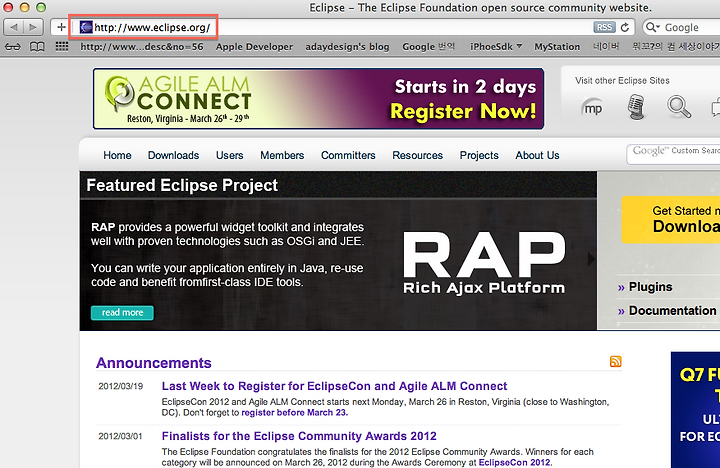Click the magnifying glass Eclipse site icon
The width and height of the screenshot is (720, 468).
(x=679, y=107)
